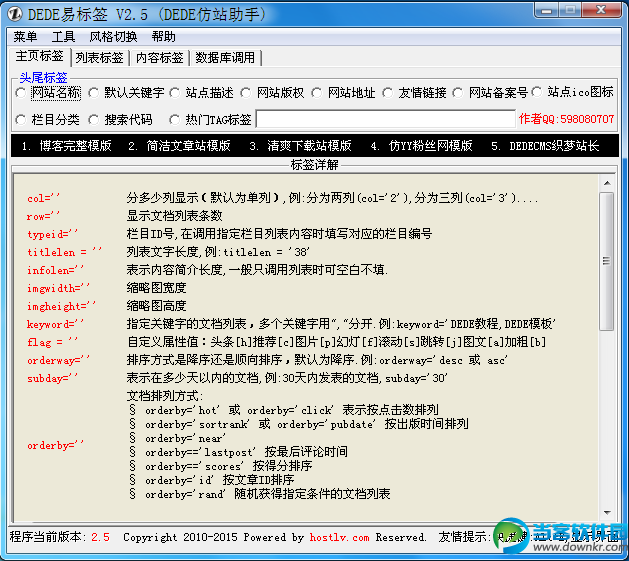Click the 文档排列方式: text line
The width and height of the screenshot is (629, 561).
click(x=165, y=396)
